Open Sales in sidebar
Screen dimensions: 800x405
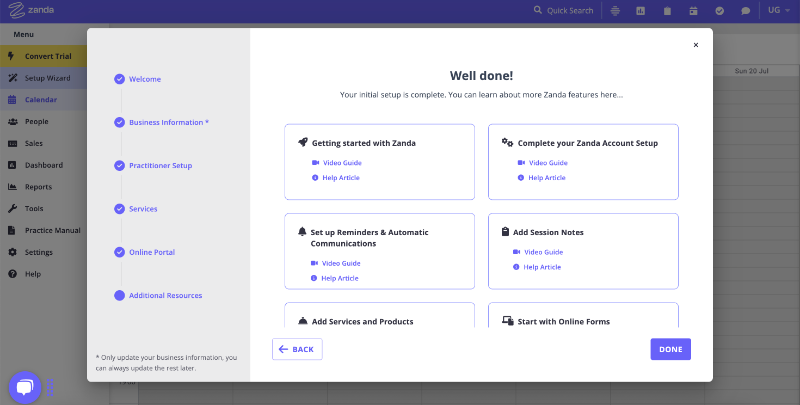(43, 143)
